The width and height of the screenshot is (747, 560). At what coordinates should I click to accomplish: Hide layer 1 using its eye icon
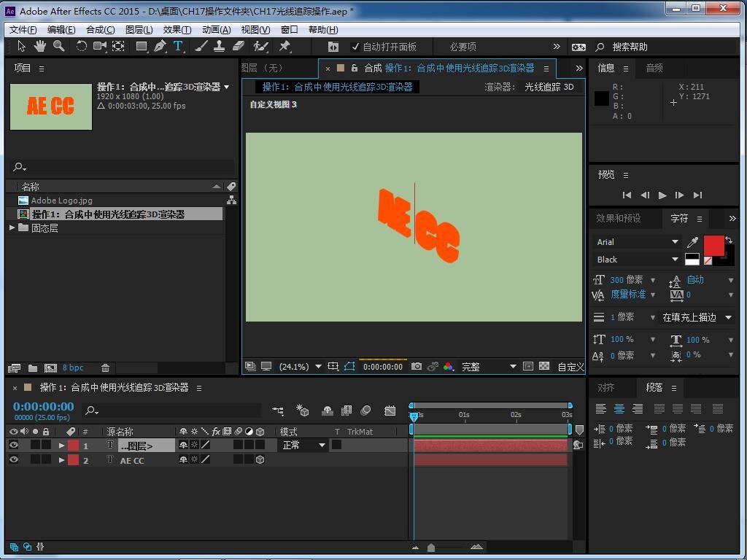[14, 445]
